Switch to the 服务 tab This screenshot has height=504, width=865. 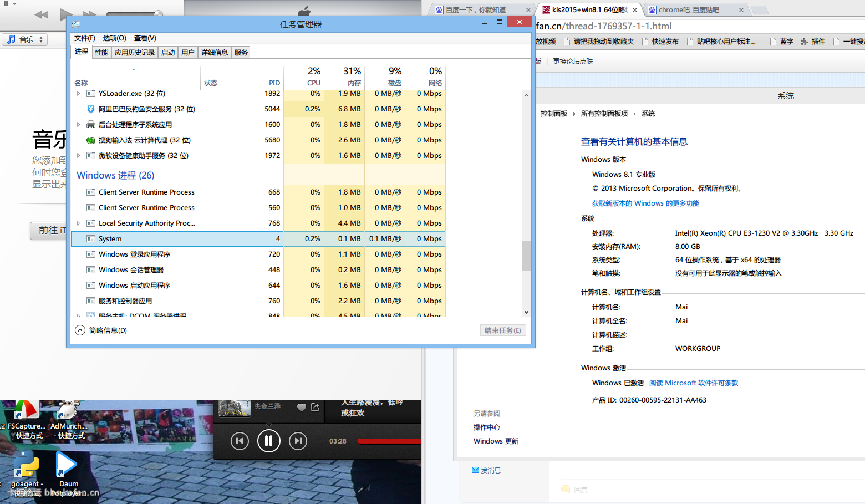coord(241,53)
